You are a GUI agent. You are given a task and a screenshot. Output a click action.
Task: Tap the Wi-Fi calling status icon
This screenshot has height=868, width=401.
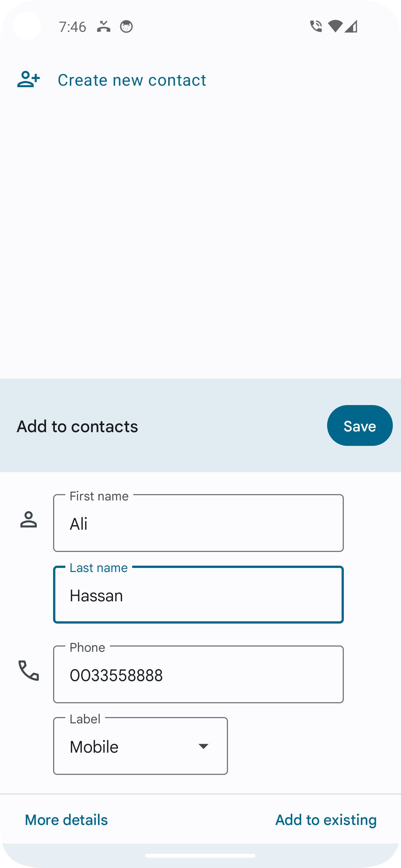click(x=316, y=26)
